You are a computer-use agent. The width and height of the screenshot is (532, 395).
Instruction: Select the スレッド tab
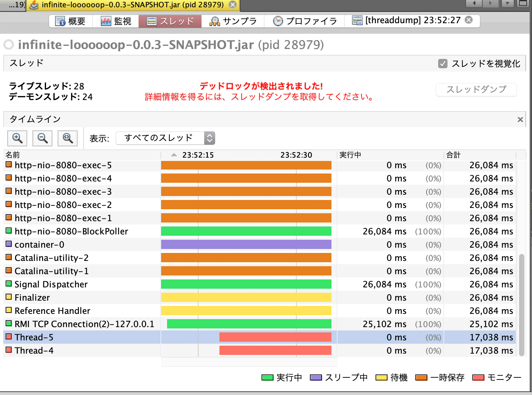pyautogui.click(x=170, y=21)
